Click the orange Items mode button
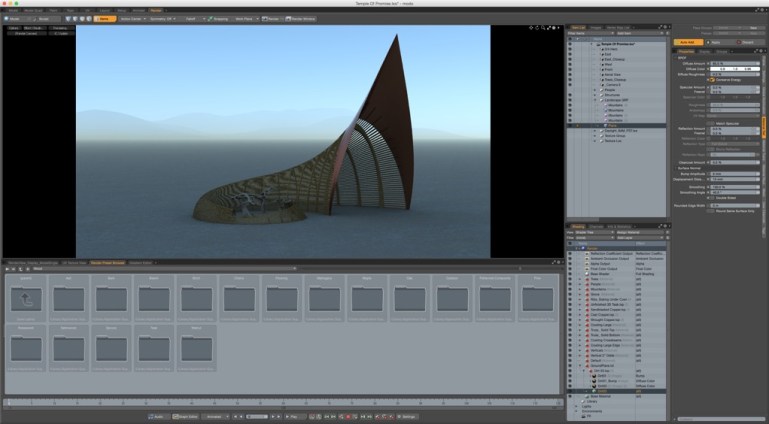769x424 pixels. 105,19
